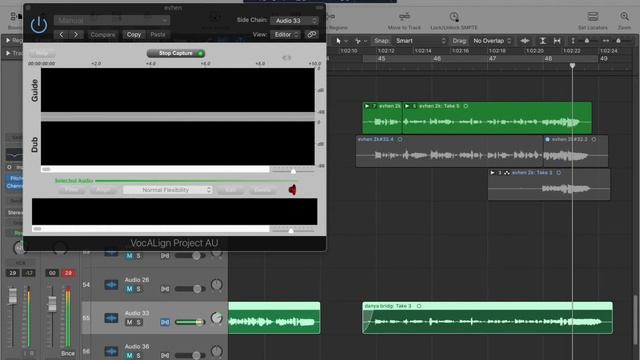The image size is (640, 360).
Task: Go to previous preset in plugin header
Action: click(x=61, y=35)
